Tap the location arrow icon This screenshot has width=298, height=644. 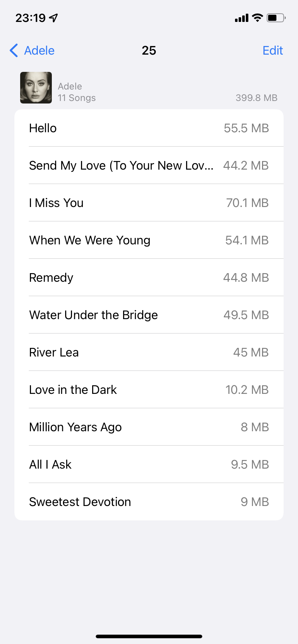tap(54, 18)
